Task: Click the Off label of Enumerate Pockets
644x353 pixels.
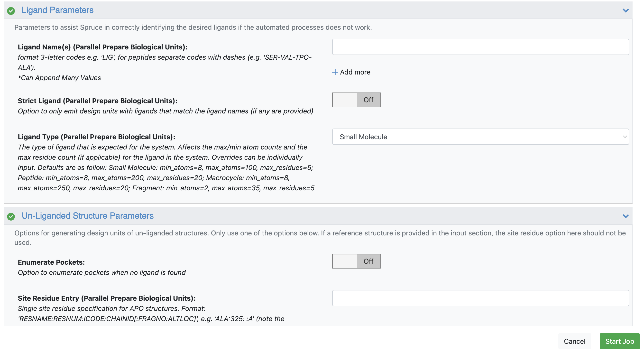Action: coord(368,261)
